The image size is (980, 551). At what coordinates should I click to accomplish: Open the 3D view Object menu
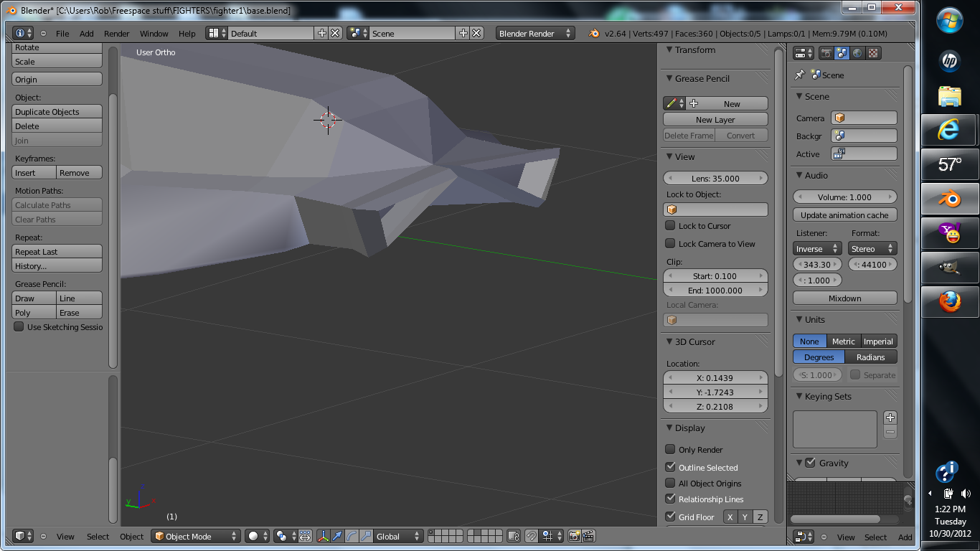132,537
